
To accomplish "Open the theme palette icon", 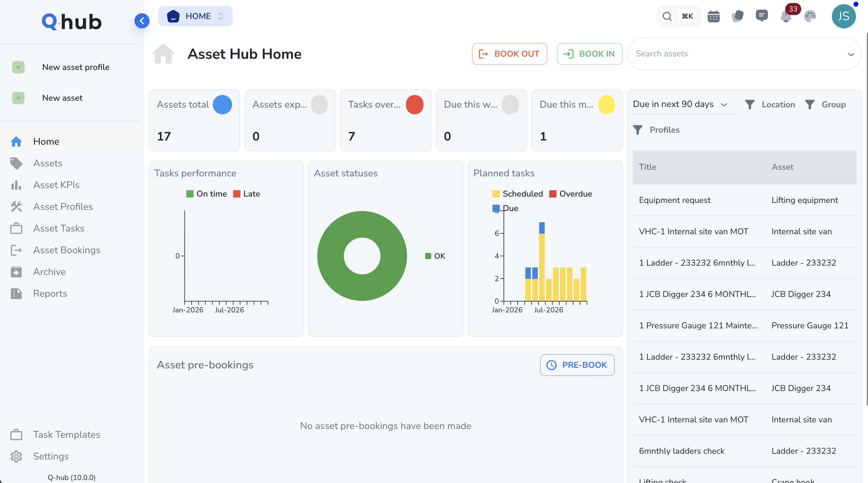I will (810, 16).
